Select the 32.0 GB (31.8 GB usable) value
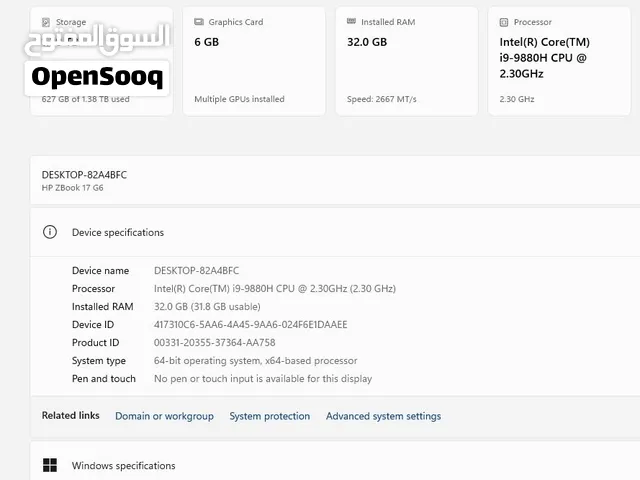This screenshot has height=480, width=640. [x=207, y=307]
